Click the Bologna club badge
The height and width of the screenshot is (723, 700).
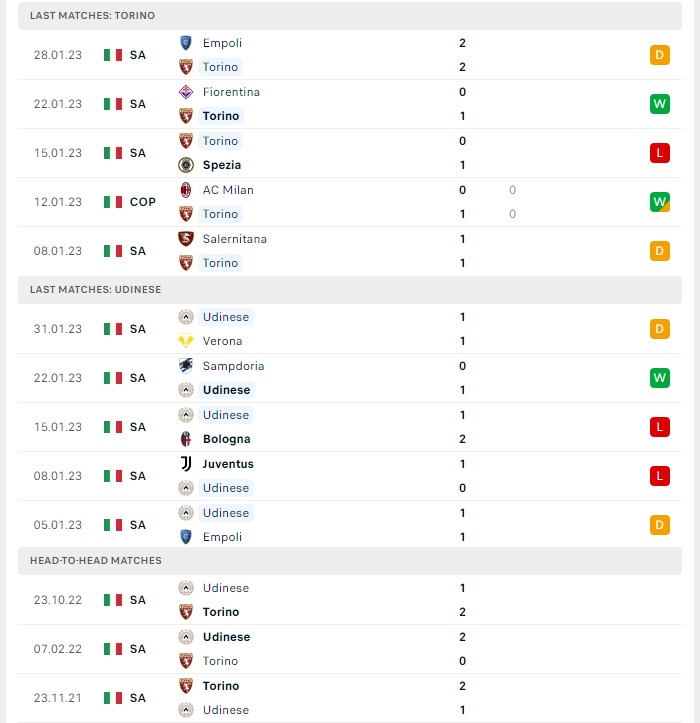pyautogui.click(x=186, y=439)
